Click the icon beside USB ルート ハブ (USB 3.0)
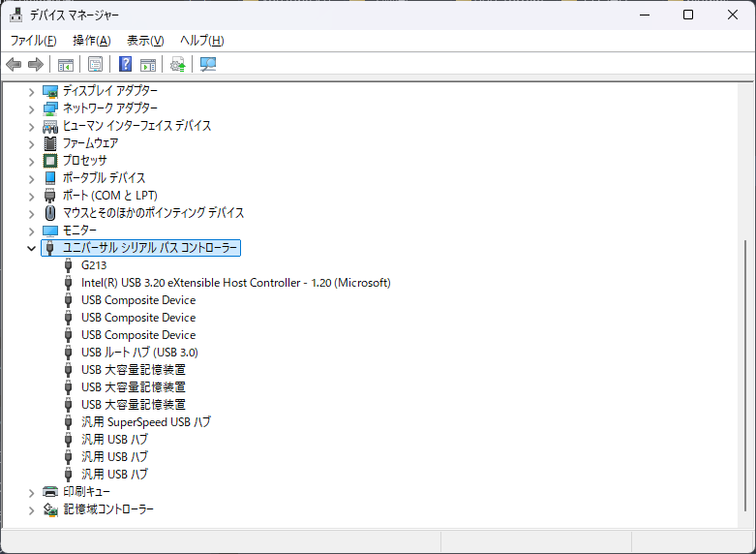Screen dimensions: 756x554 pyautogui.click(x=69, y=353)
